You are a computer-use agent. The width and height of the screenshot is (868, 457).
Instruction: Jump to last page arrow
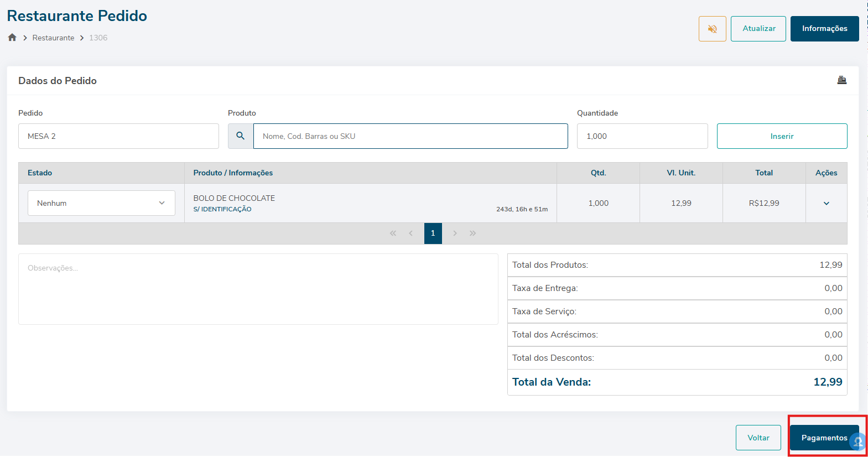click(x=473, y=233)
